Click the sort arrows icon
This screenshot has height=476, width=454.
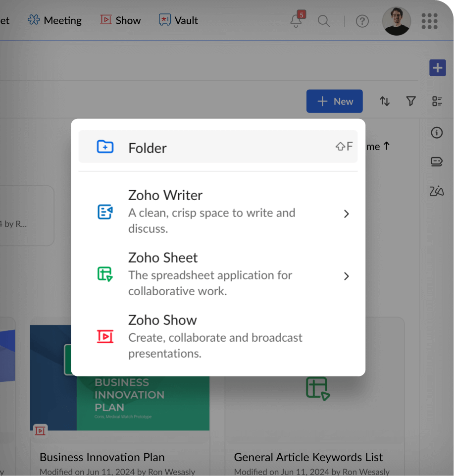pos(385,101)
